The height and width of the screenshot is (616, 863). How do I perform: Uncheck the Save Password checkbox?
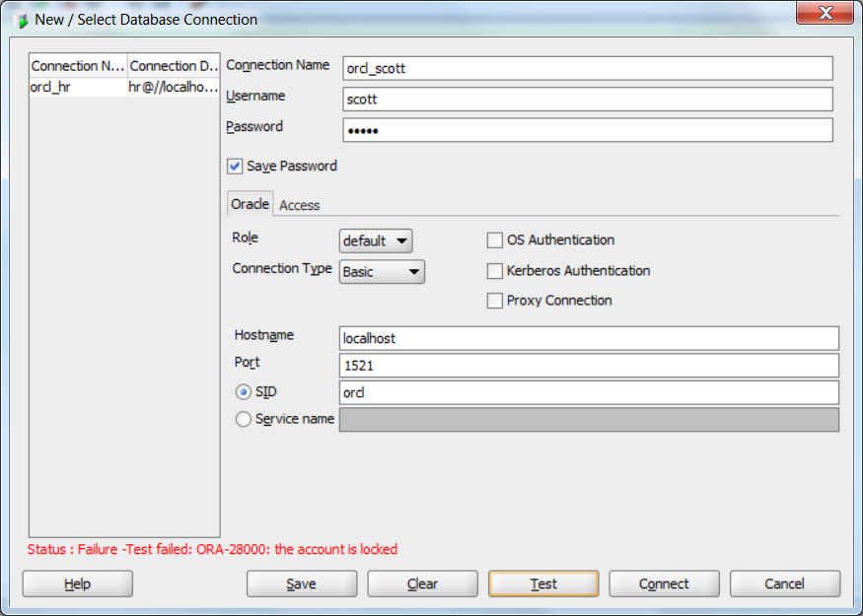tap(235, 166)
